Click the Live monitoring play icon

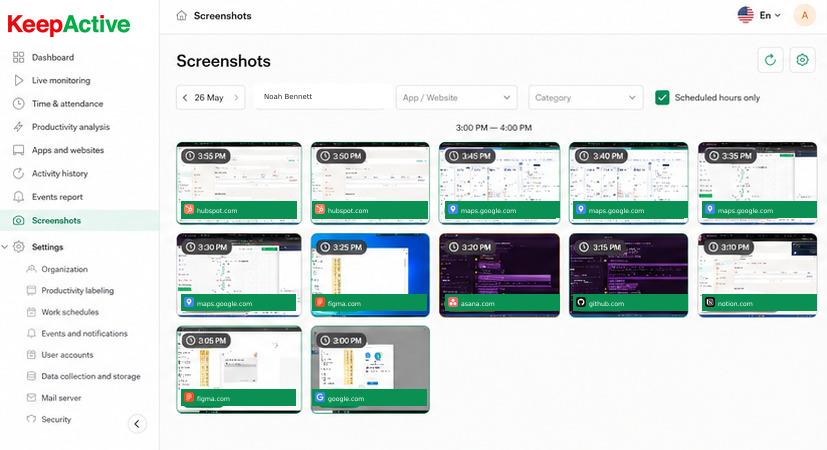(18, 80)
